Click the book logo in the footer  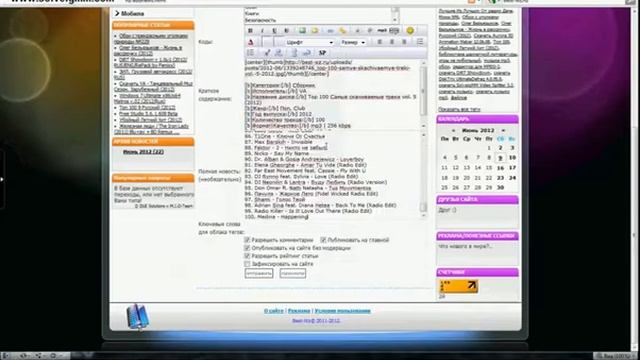[x=138, y=316]
